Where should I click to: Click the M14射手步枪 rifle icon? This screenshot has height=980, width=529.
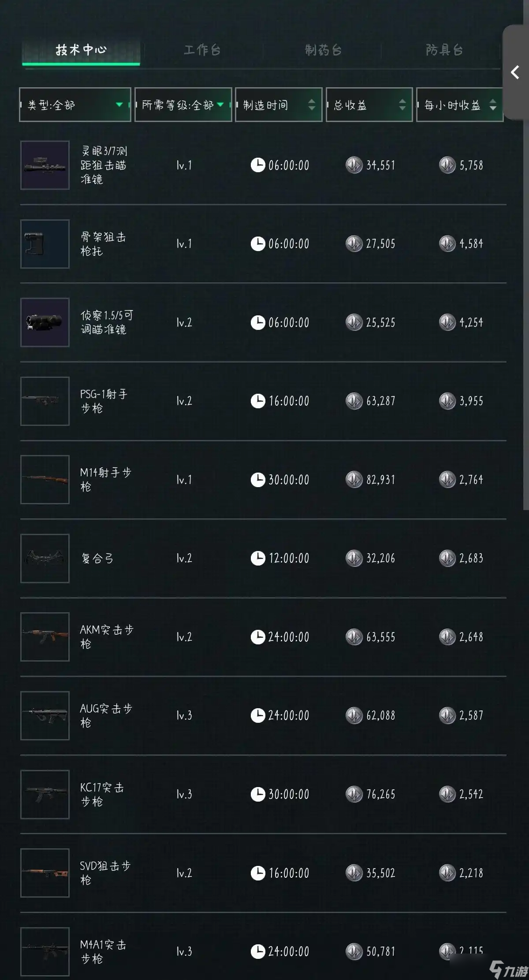click(x=45, y=479)
